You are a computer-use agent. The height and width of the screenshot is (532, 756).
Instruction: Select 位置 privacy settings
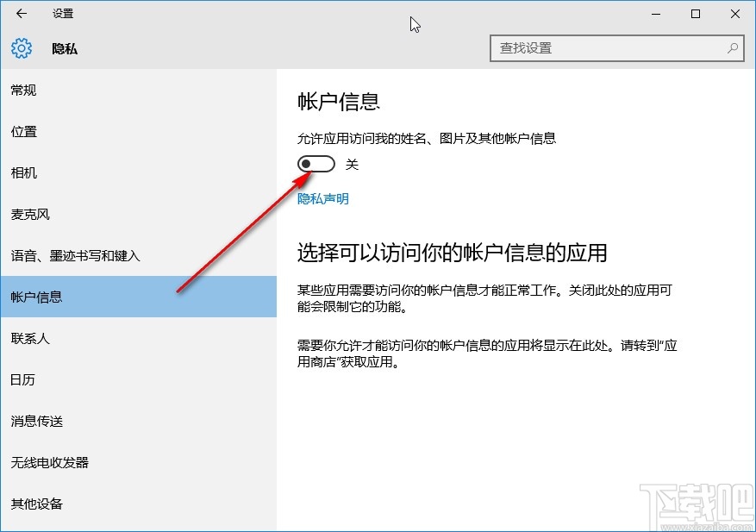[x=22, y=131]
